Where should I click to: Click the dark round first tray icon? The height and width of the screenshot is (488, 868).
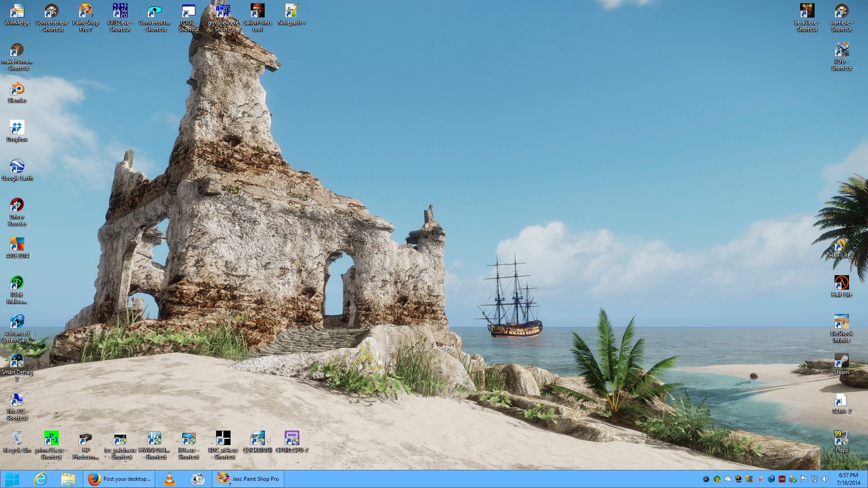coord(706,479)
